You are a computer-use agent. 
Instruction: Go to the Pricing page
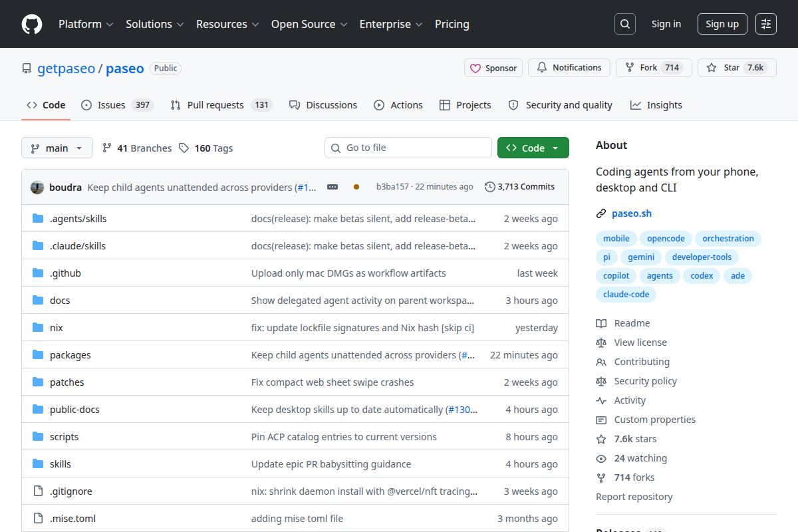(x=452, y=24)
